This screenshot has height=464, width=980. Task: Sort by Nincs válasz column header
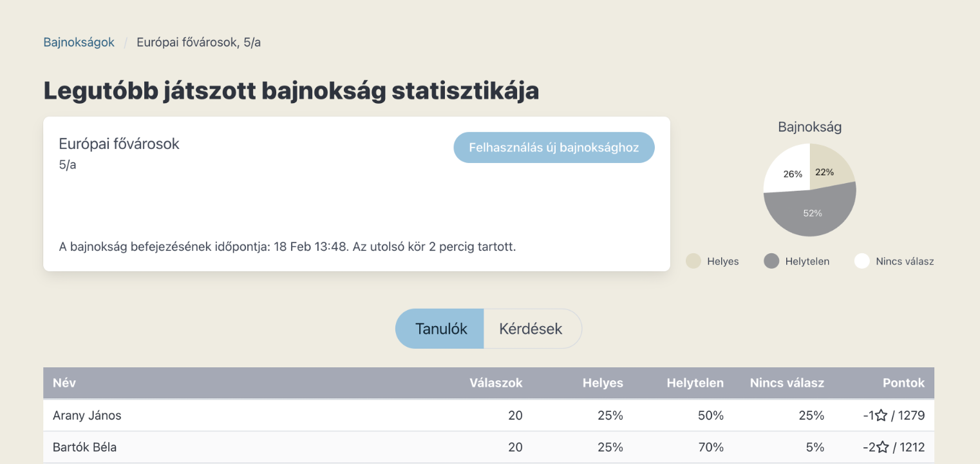coord(787,383)
